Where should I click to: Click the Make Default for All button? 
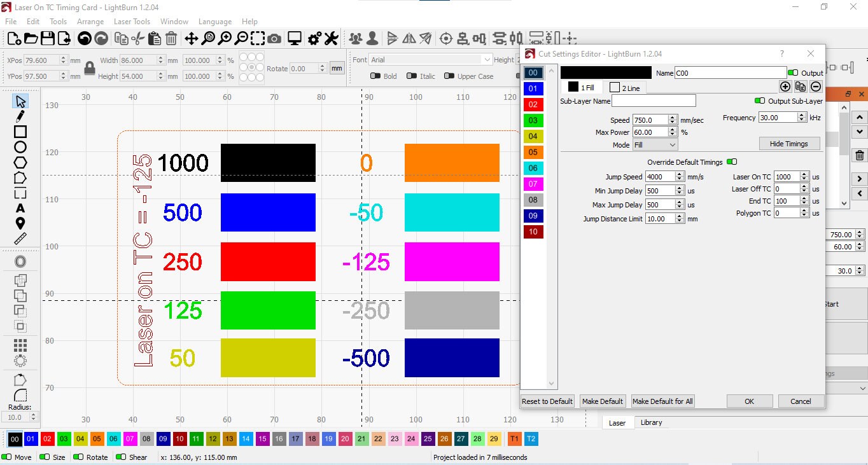coord(662,401)
